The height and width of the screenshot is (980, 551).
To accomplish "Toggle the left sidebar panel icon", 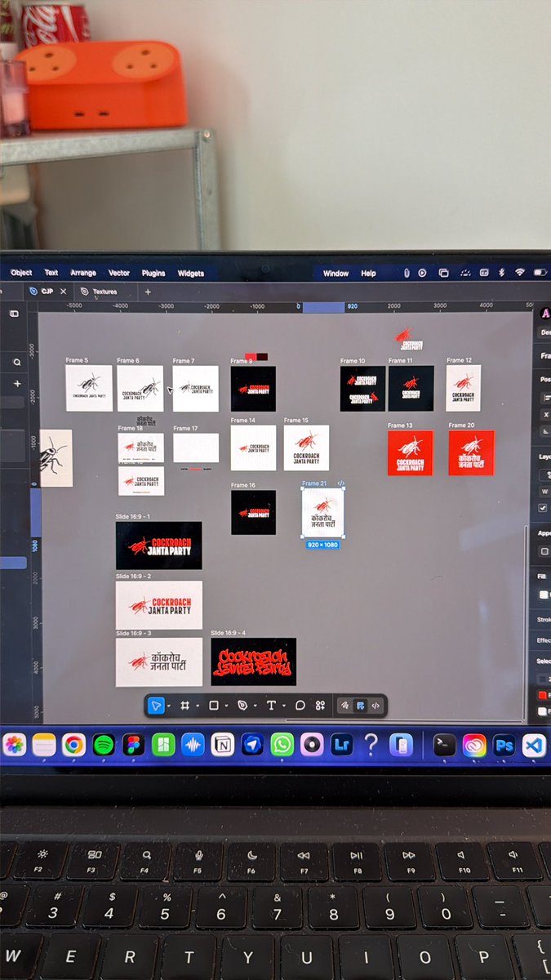I will click(14, 314).
